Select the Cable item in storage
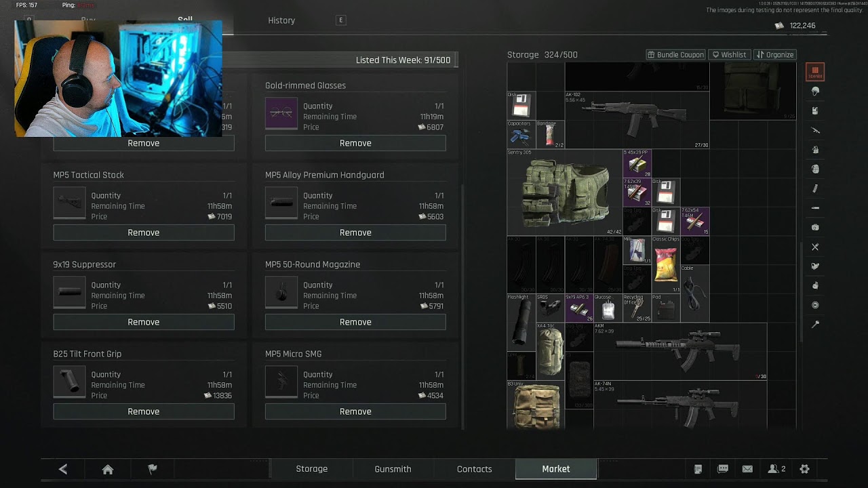The width and height of the screenshot is (868, 488). click(x=695, y=293)
